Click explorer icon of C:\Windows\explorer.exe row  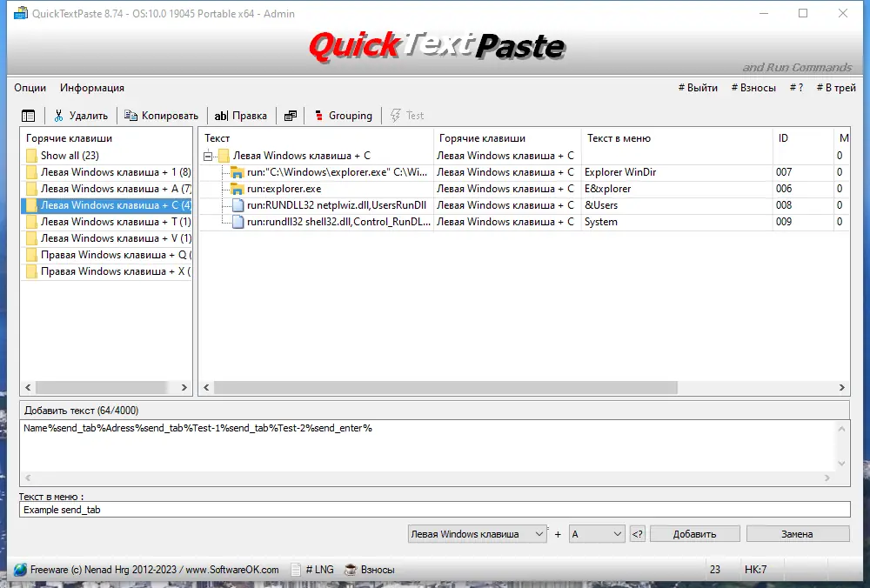click(238, 172)
